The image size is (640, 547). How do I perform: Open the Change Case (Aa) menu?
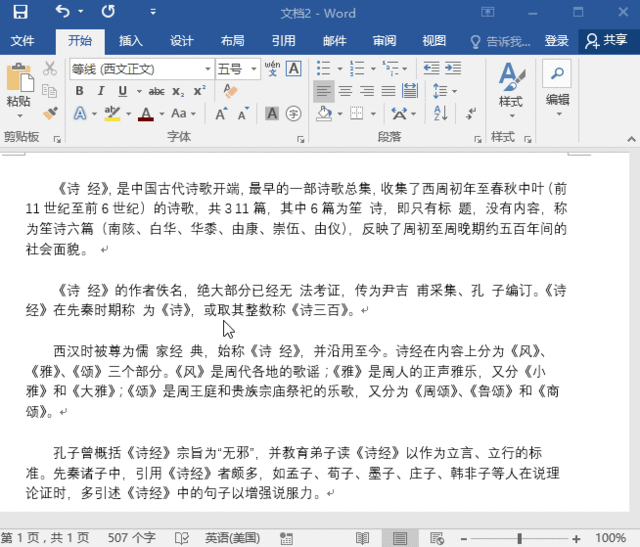[x=182, y=113]
